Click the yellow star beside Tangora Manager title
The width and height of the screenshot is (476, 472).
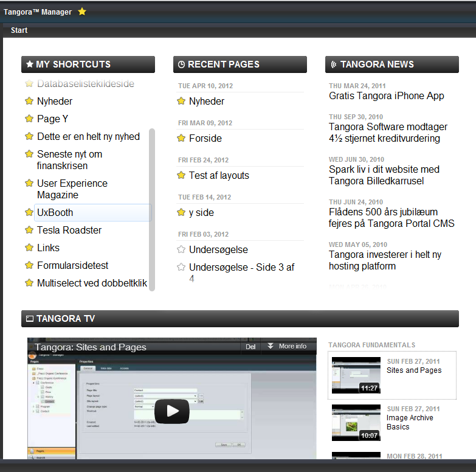pos(82,12)
